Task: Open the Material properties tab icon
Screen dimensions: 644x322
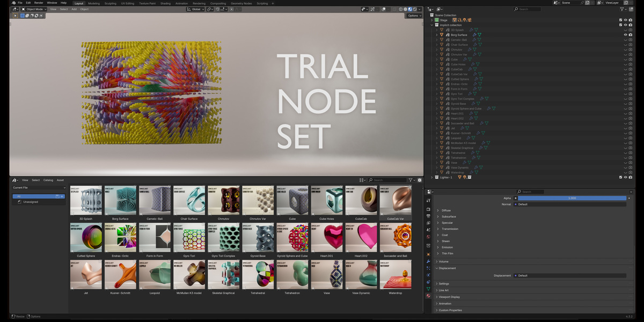Action: point(428,296)
